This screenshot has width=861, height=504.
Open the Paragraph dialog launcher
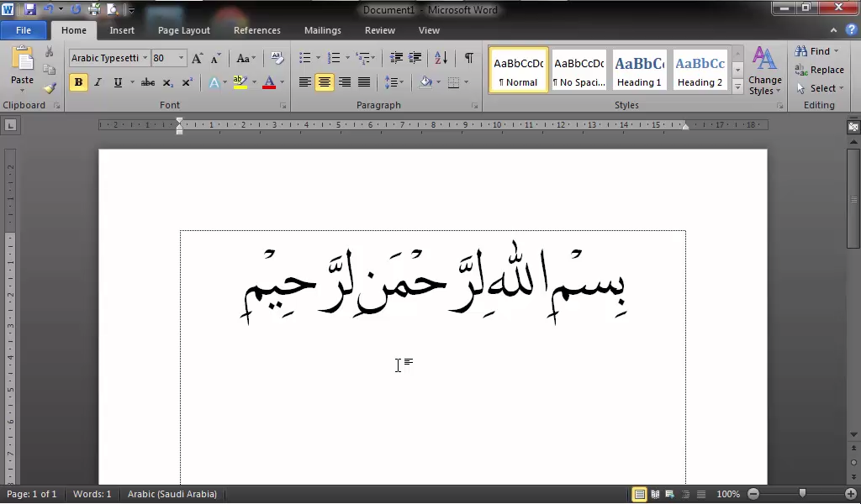click(474, 105)
